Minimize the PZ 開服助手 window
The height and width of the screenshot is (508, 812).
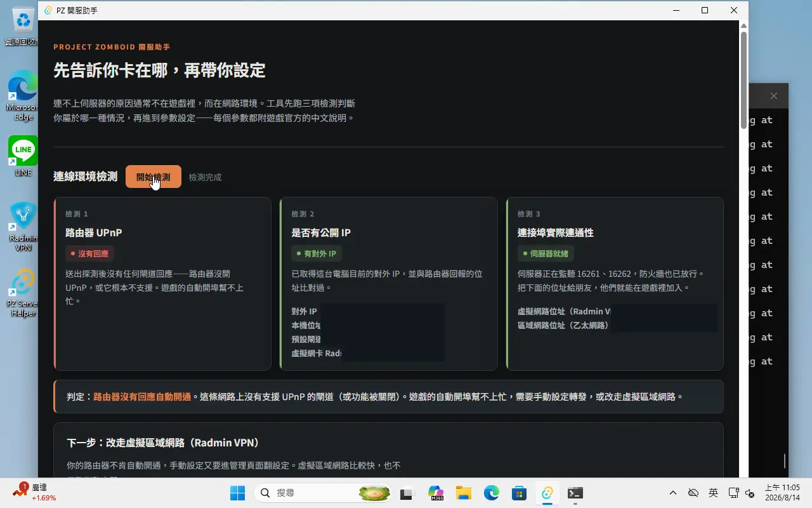pyautogui.click(x=676, y=10)
